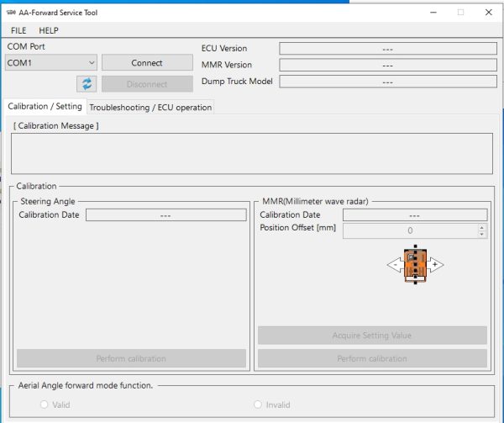
Task: Click the Dump Truck Model field
Action: point(388,82)
